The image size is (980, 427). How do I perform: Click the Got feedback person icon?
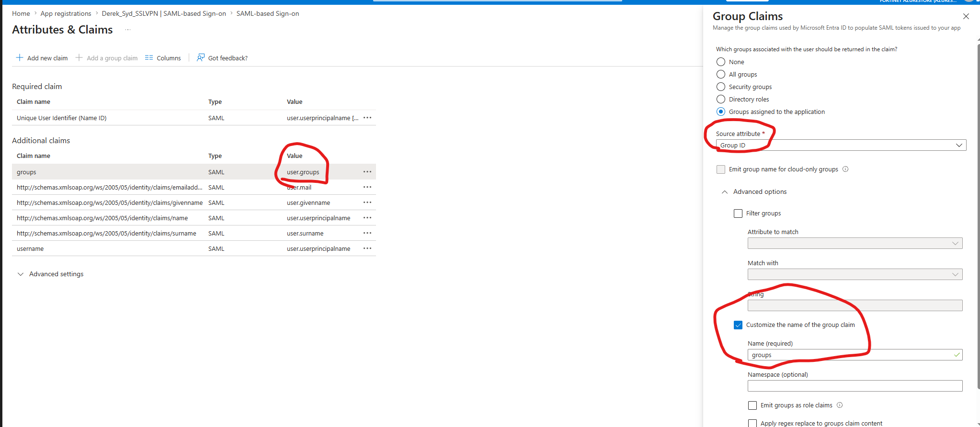click(201, 58)
